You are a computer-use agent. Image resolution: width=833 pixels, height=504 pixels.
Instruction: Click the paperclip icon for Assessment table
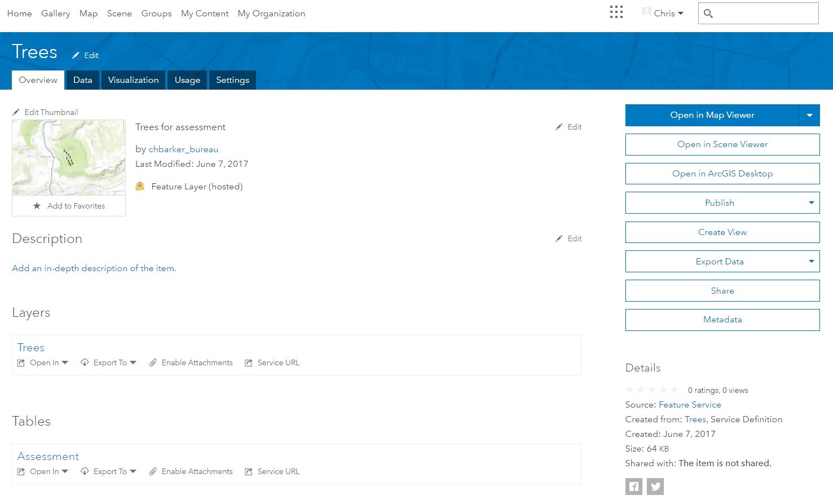pos(153,471)
